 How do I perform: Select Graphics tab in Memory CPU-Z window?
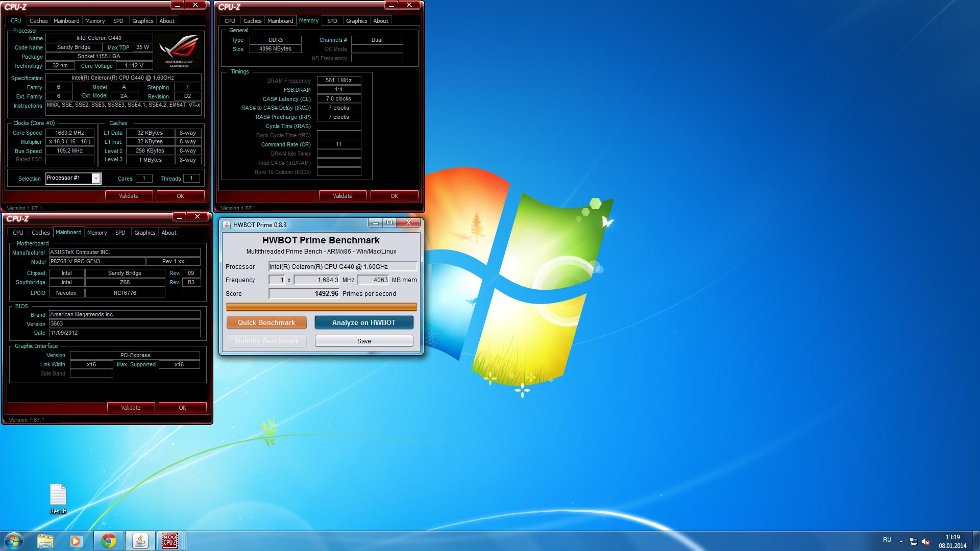point(356,21)
